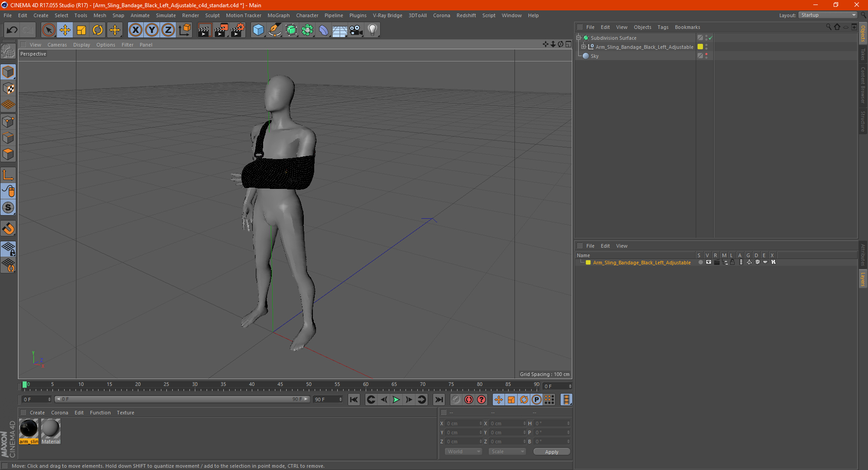Click Render View clapperboard icon
868x470 pixels.
click(x=204, y=30)
